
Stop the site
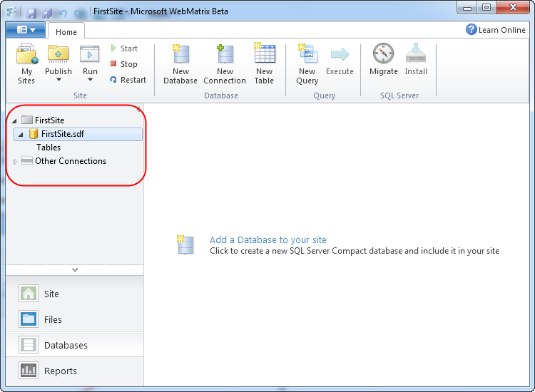124,64
